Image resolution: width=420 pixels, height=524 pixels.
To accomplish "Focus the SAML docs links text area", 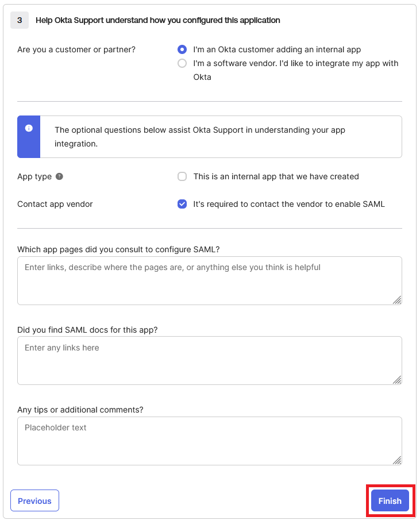I will point(210,361).
